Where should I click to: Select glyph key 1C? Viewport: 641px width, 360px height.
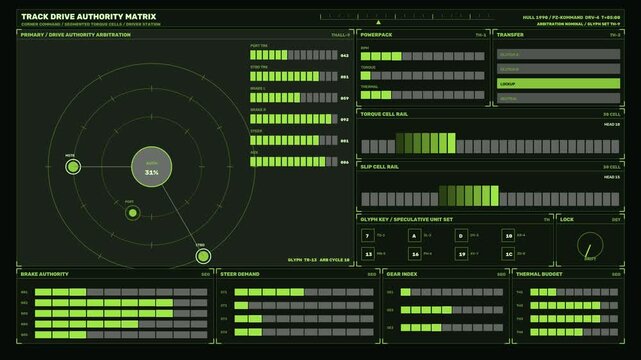pos(508,254)
